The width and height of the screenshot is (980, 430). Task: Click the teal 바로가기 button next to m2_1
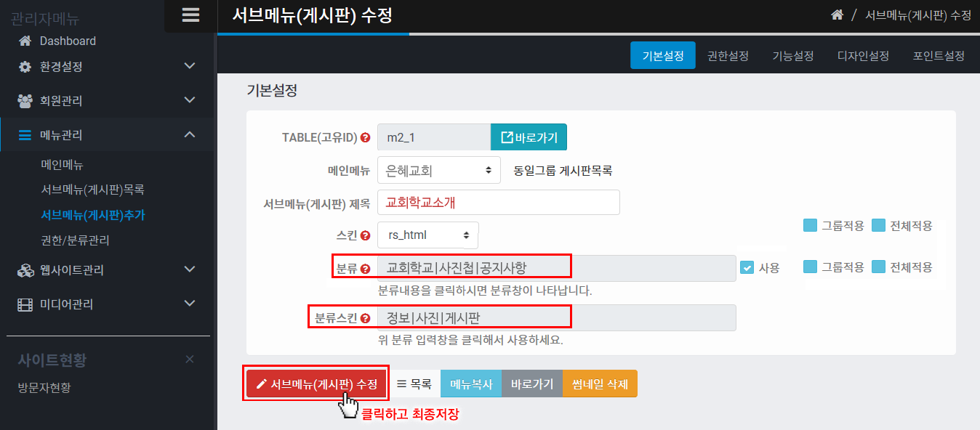point(529,137)
